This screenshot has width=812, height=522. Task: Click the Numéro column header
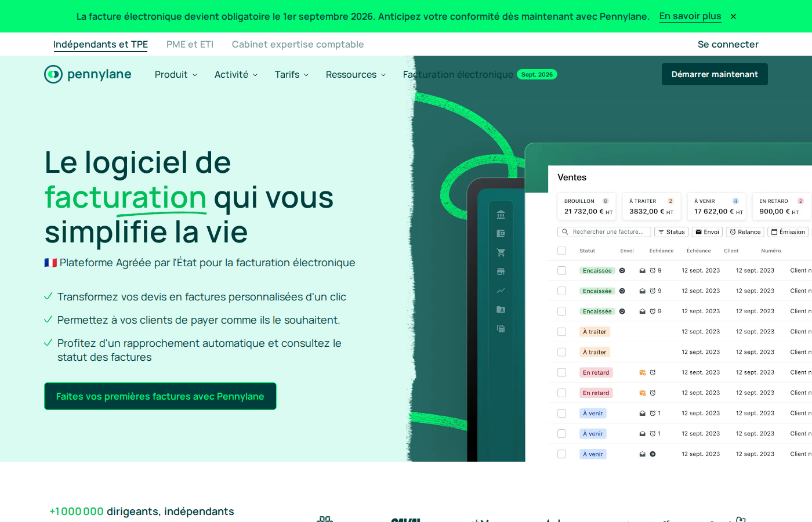coord(771,251)
